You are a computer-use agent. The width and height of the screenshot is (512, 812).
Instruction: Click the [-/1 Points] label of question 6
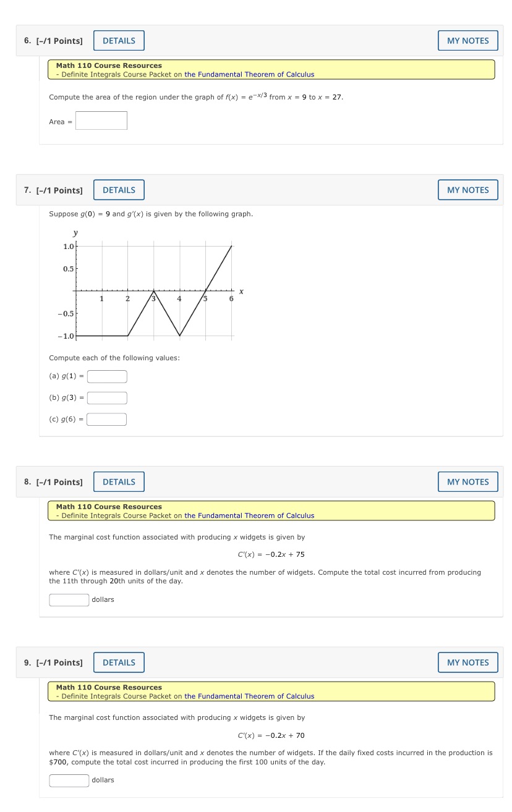pos(59,40)
